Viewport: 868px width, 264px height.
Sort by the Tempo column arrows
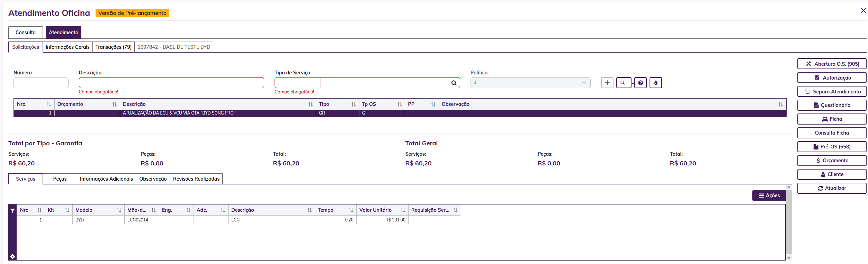click(351, 210)
